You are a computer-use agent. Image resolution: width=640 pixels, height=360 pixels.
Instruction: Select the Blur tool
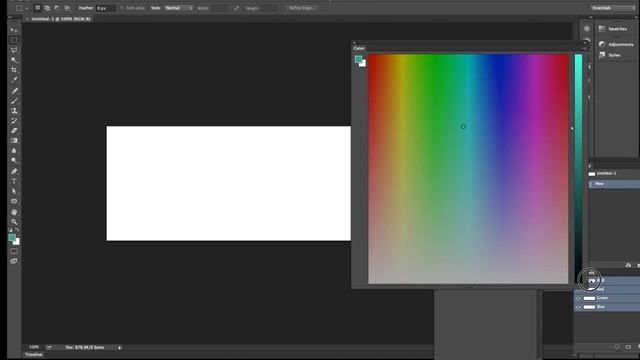[x=14, y=151]
